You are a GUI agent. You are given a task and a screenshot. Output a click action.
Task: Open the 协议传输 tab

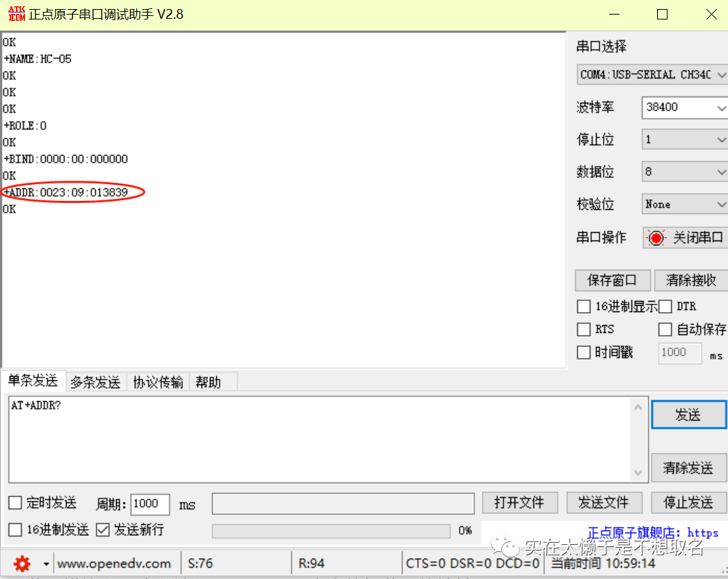click(x=158, y=382)
